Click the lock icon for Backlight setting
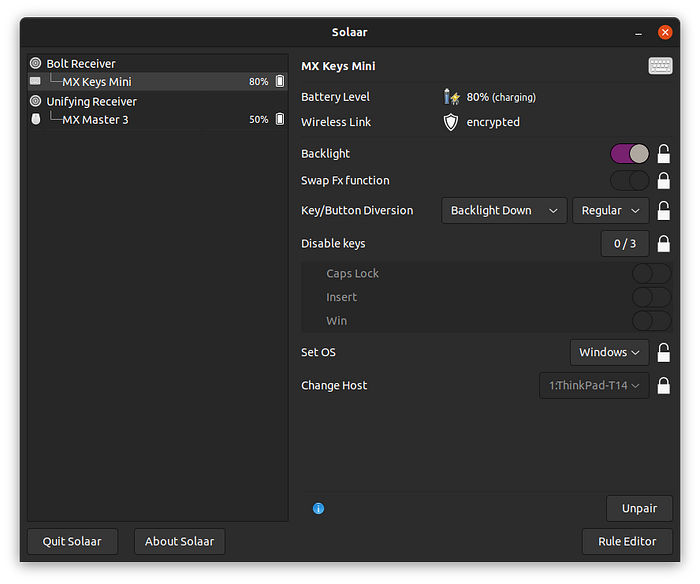The height and width of the screenshot is (584, 700). pyautogui.click(x=663, y=154)
